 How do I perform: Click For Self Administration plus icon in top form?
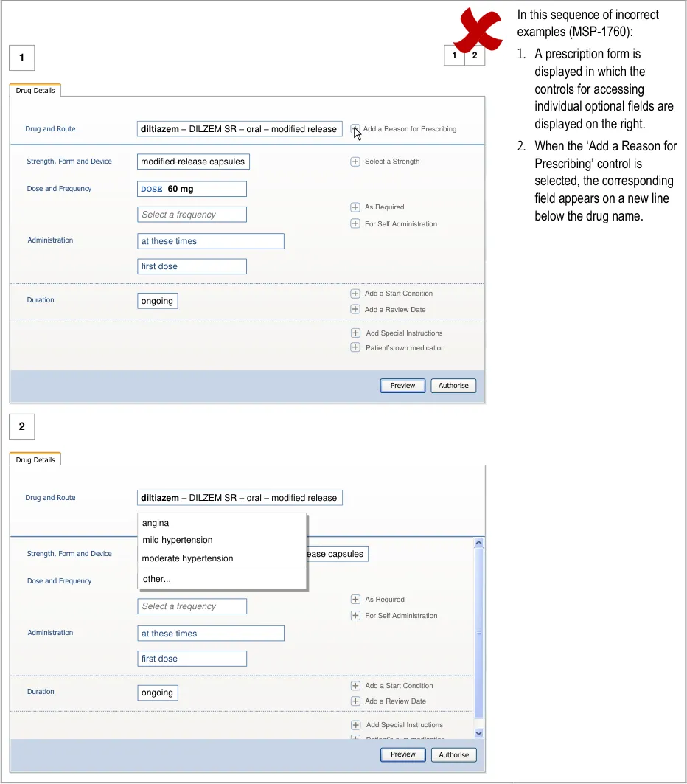(x=355, y=224)
